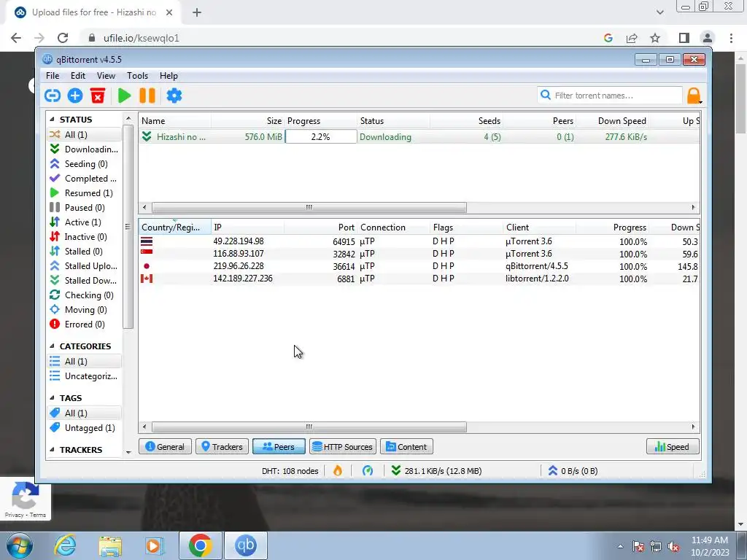Select peer 142.189.227.236
The width and height of the screenshot is (747, 560).
tap(419, 279)
